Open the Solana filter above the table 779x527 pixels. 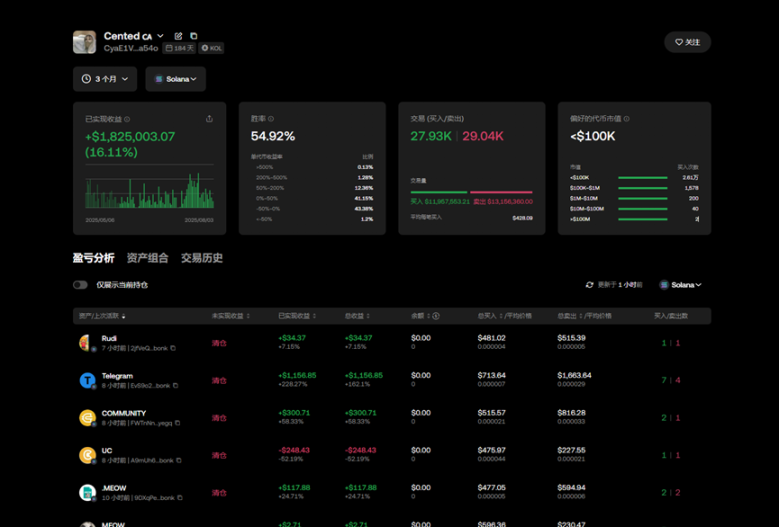point(680,285)
